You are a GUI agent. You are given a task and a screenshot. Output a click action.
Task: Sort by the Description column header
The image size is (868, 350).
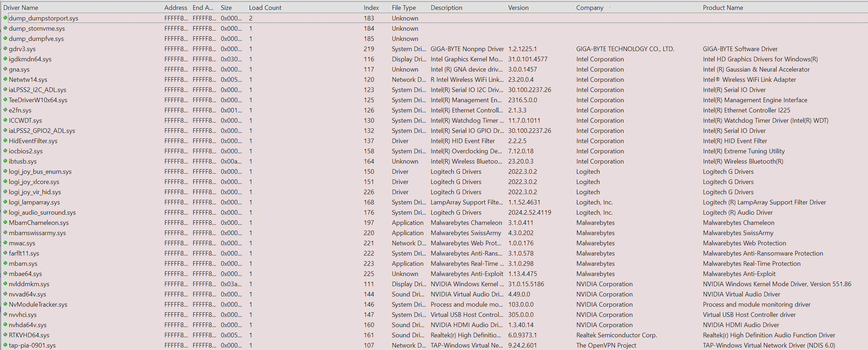tap(447, 7)
